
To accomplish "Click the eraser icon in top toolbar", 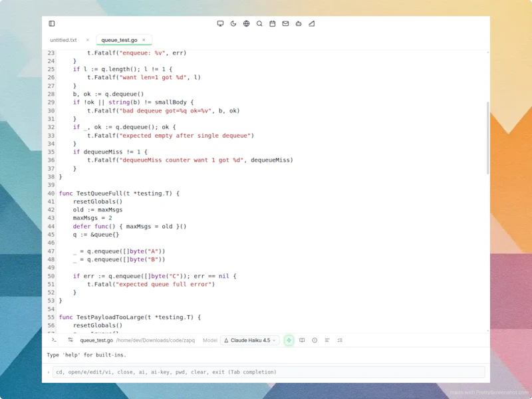I will pyautogui.click(x=311, y=23).
